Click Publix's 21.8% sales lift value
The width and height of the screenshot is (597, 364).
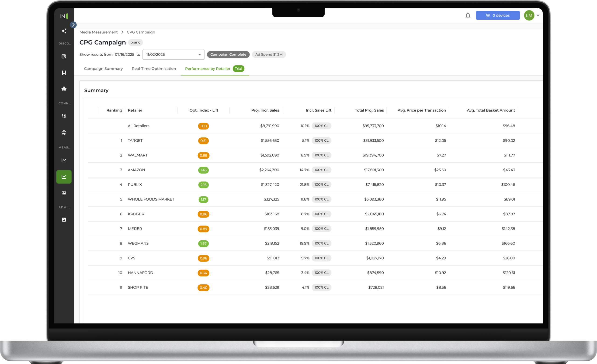coord(305,185)
